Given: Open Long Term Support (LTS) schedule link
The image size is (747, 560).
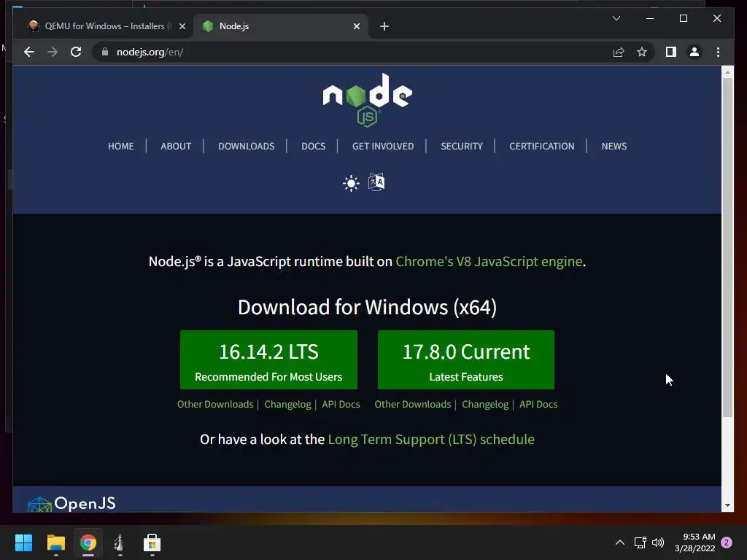Looking at the screenshot, I should pos(431,439).
